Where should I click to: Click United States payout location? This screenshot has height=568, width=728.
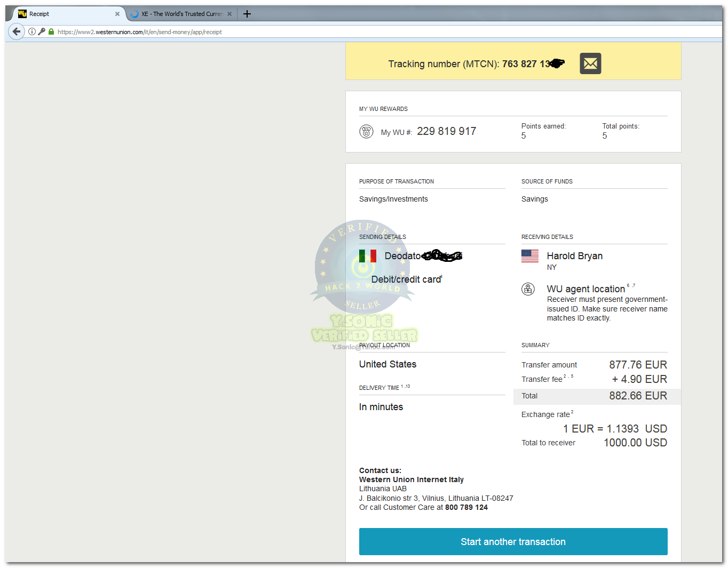[388, 364]
